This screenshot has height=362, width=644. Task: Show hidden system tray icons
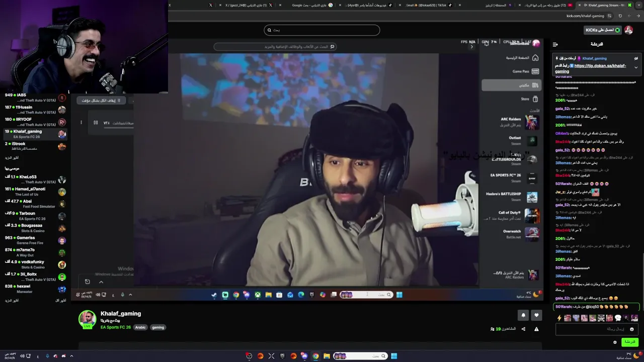coord(71,356)
